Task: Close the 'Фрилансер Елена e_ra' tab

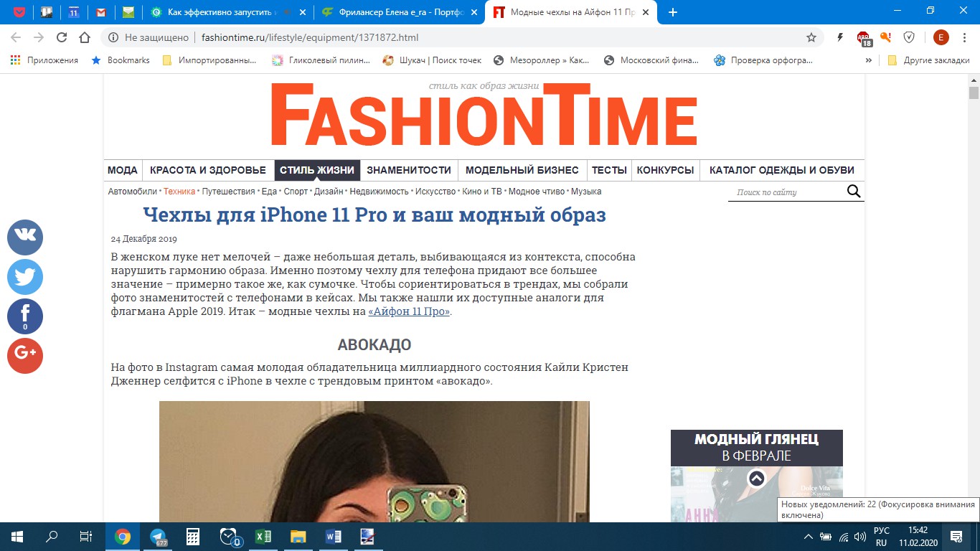Action: pos(473,12)
